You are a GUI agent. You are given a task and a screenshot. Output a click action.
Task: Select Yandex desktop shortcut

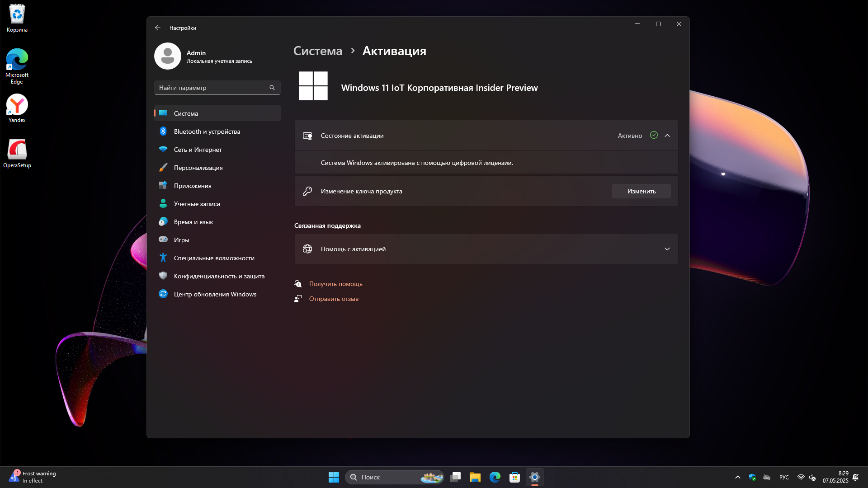[17, 108]
